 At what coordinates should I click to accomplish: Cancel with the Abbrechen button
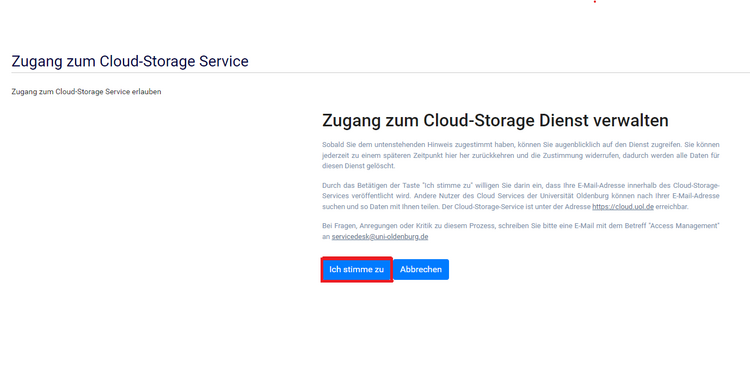point(421,270)
